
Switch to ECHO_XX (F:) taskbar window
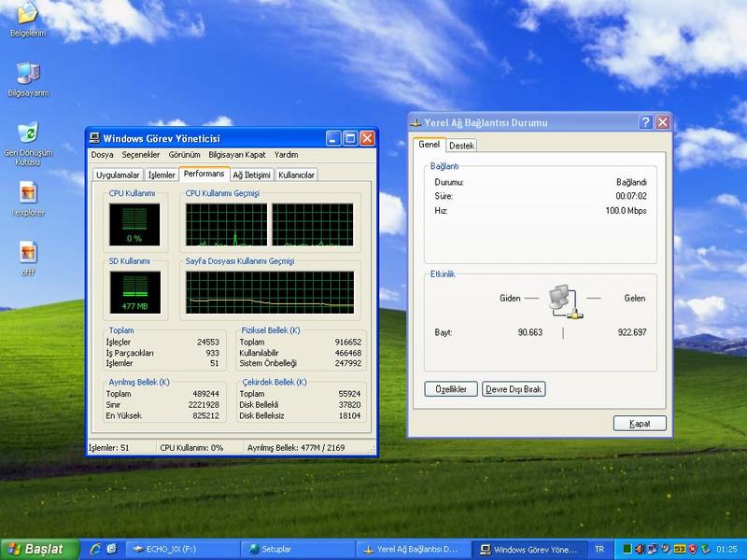pyautogui.click(x=182, y=549)
